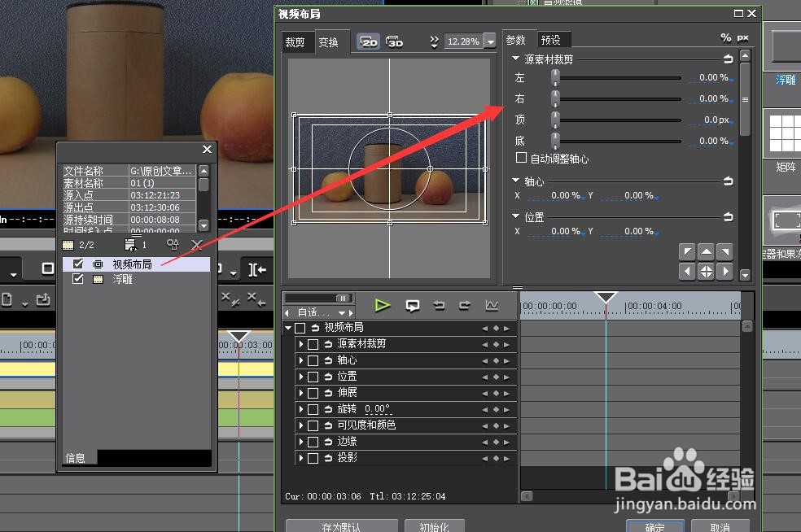Screen dimensions: 801x532
Task: Toggle 浮雕 effect checkbox in info panel
Action: (x=78, y=279)
